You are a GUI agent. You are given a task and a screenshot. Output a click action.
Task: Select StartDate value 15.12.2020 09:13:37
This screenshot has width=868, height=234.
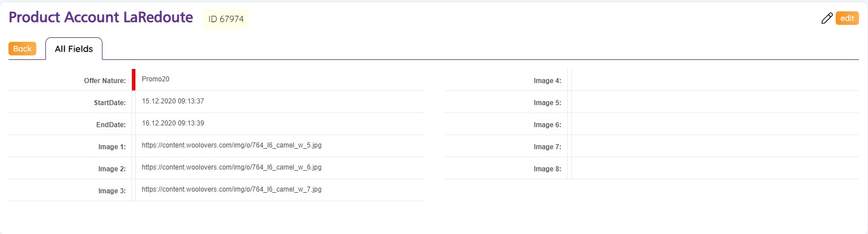pos(173,101)
